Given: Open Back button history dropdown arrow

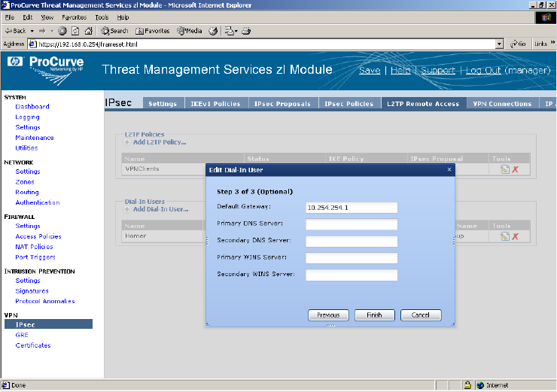Looking at the screenshot, I should click(x=32, y=31).
